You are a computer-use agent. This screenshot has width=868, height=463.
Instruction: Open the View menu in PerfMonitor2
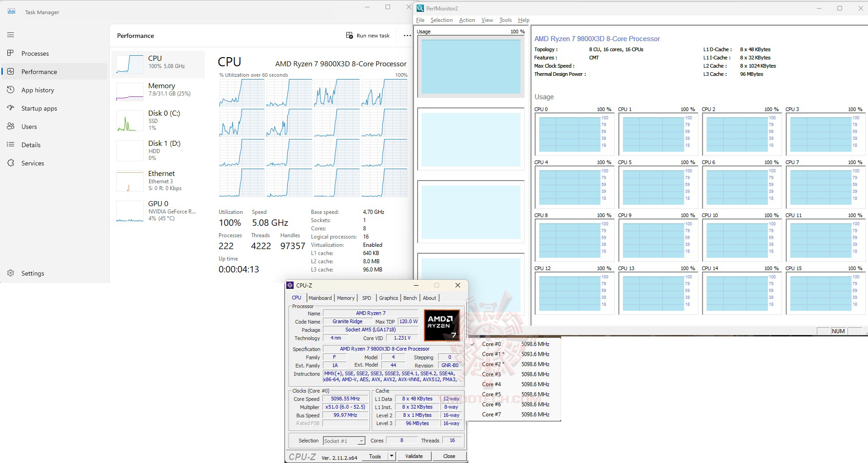tap(487, 20)
